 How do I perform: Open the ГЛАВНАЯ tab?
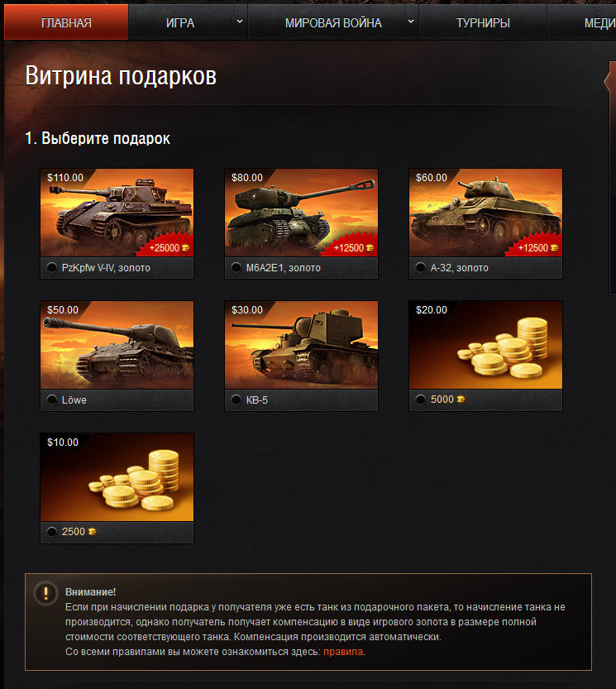(x=66, y=22)
